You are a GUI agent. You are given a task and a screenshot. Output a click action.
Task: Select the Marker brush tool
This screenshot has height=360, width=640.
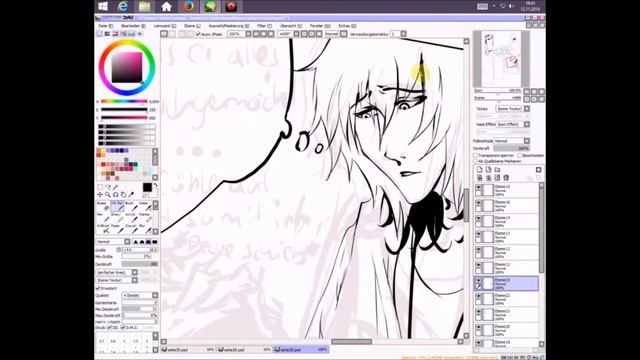click(144, 217)
